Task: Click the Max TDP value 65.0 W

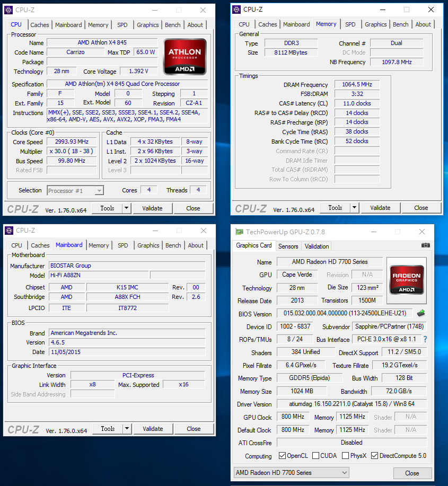Action: click(x=146, y=52)
